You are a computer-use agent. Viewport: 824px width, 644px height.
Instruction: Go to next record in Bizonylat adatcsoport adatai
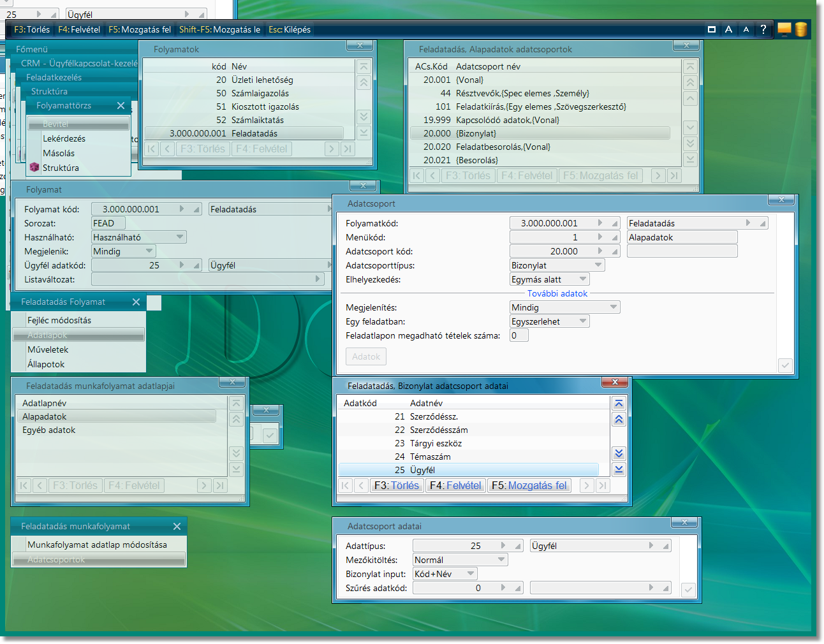tap(587, 486)
